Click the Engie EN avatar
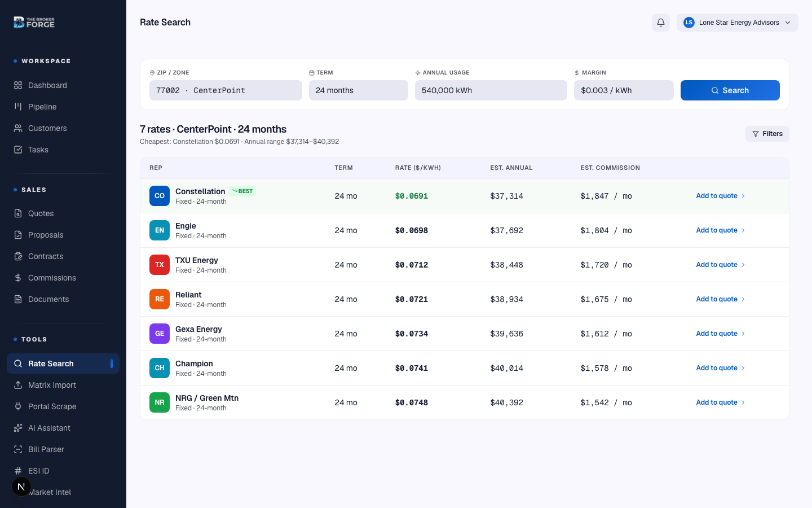This screenshot has width=812, height=508. [160, 230]
